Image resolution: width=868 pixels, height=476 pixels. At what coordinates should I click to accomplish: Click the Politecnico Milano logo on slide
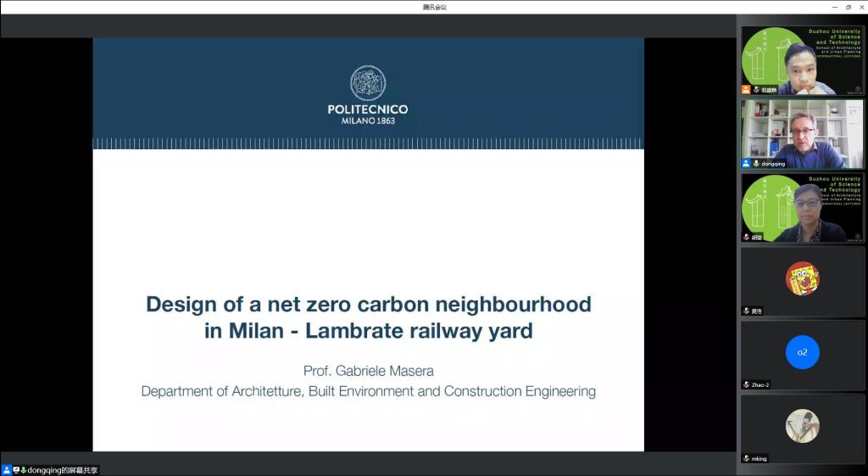[x=368, y=95]
